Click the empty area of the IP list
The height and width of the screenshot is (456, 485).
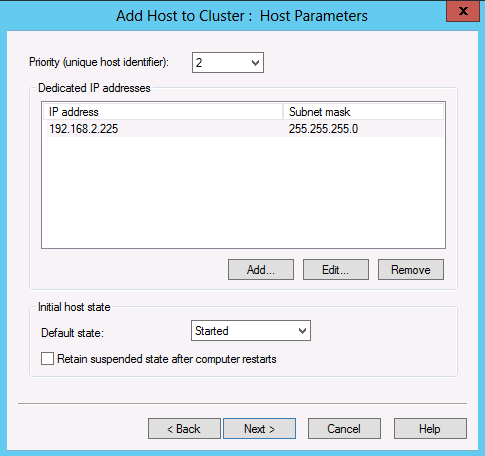tap(243, 192)
